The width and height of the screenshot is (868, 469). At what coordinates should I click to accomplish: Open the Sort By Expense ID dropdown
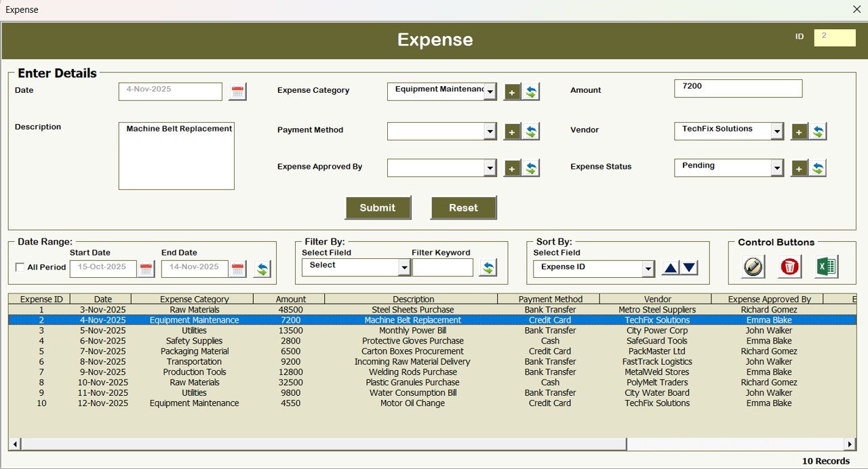click(x=648, y=268)
